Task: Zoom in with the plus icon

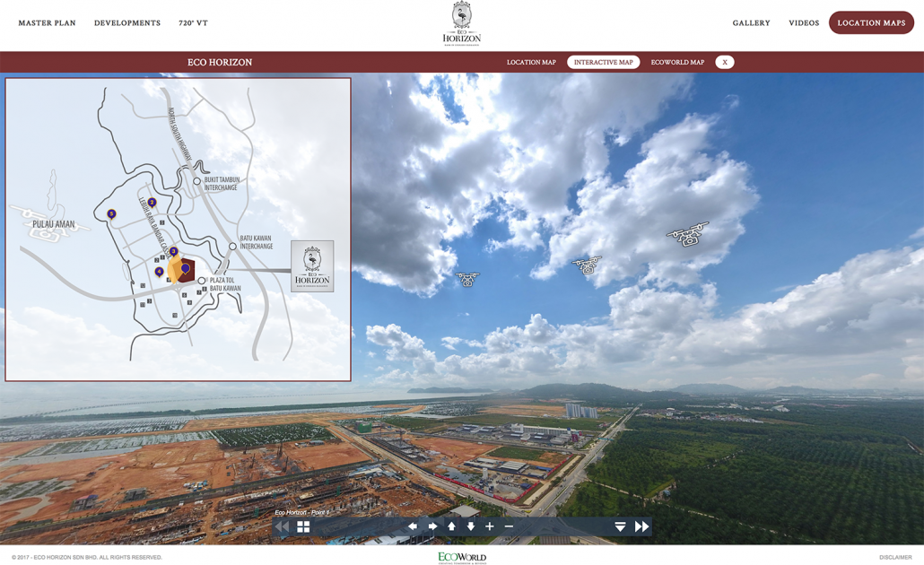Action: (490, 526)
